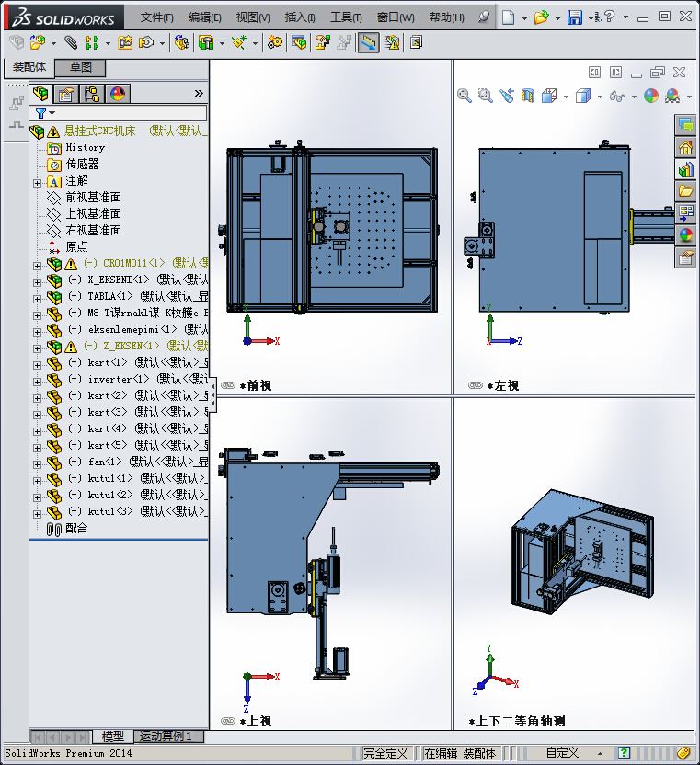Viewport: 700px width, 765px height.
Task: Open the 编辑(E) menu
Action: point(205,17)
